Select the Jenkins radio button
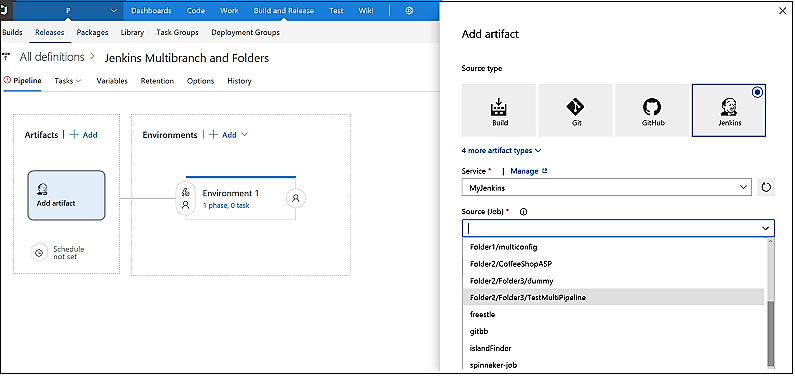Screen dimensions: 795x376 point(757,93)
